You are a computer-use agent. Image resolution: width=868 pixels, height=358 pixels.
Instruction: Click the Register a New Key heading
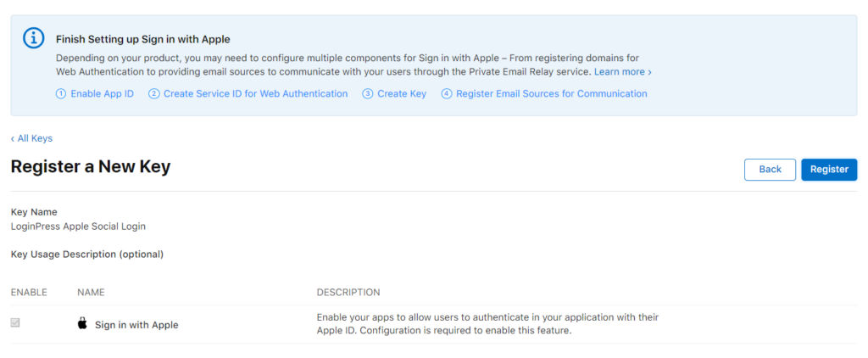pyautogui.click(x=91, y=167)
